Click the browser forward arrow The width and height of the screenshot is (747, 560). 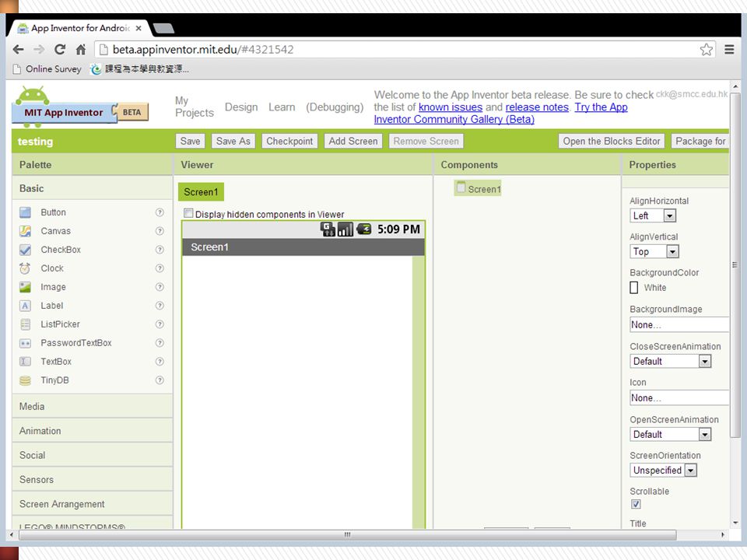pyautogui.click(x=39, y=50)
